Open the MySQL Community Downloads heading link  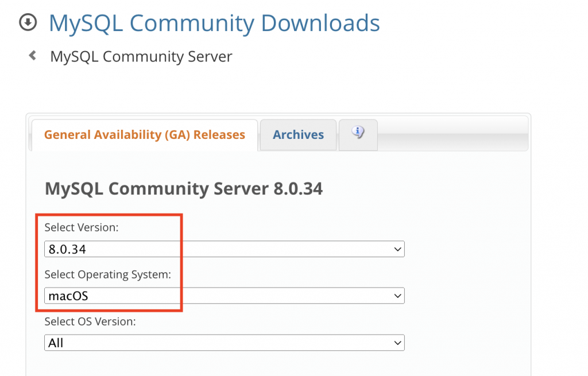(x=214, y=23)
